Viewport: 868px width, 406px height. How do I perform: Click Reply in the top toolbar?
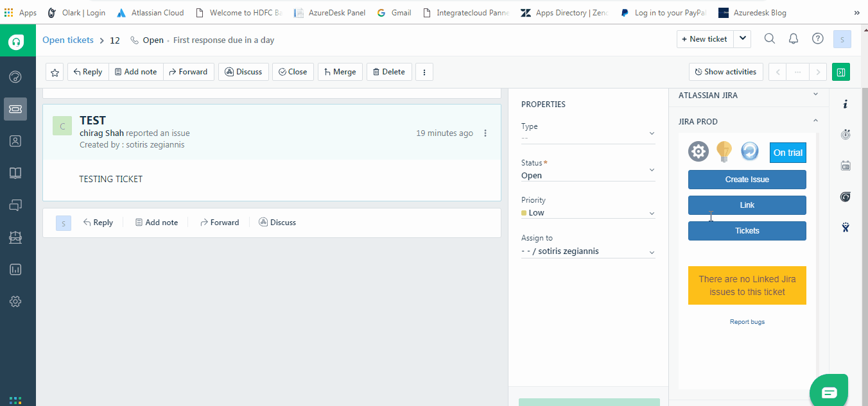(88, 72)
